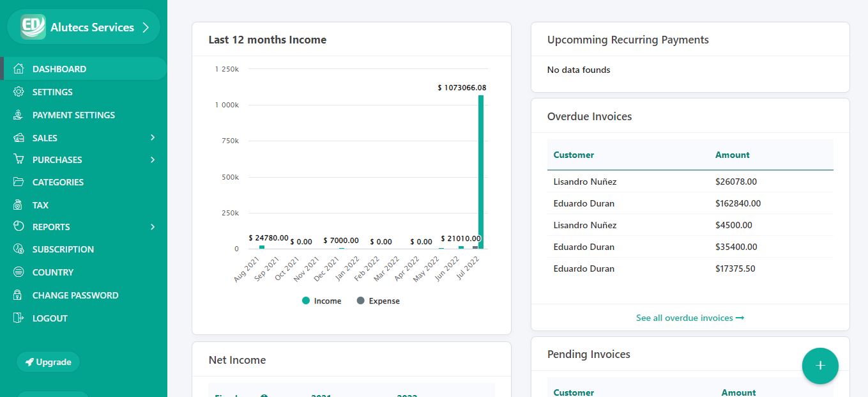Toggle Income series in chart legend
This screenshot has width=868, height=397.
click(322, 301)
